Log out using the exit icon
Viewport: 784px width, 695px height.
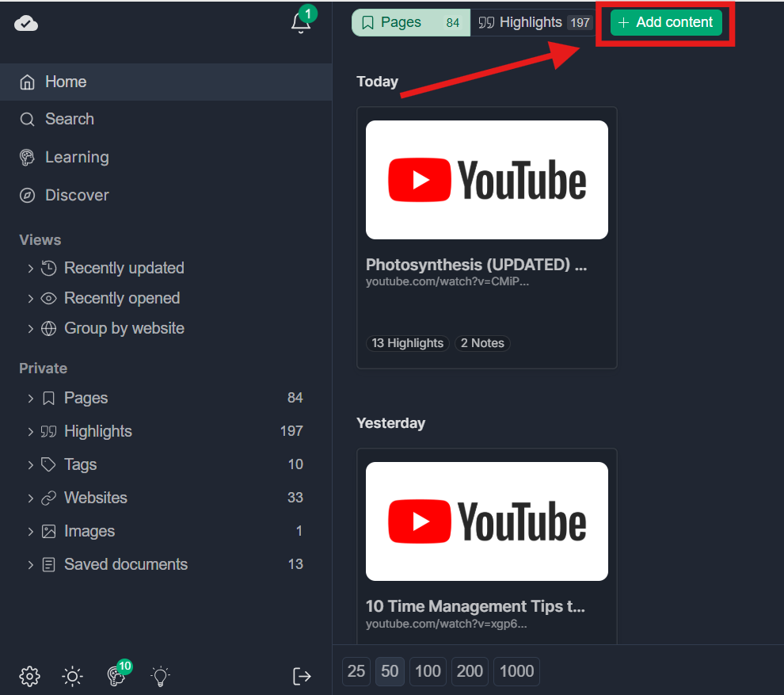pos(302,675)
